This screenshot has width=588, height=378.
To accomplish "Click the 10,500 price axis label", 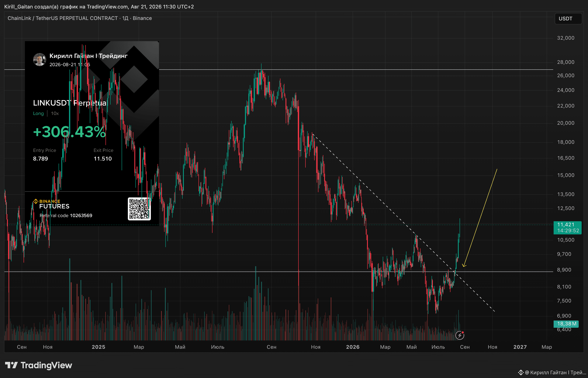I will (x=566, y=240).
